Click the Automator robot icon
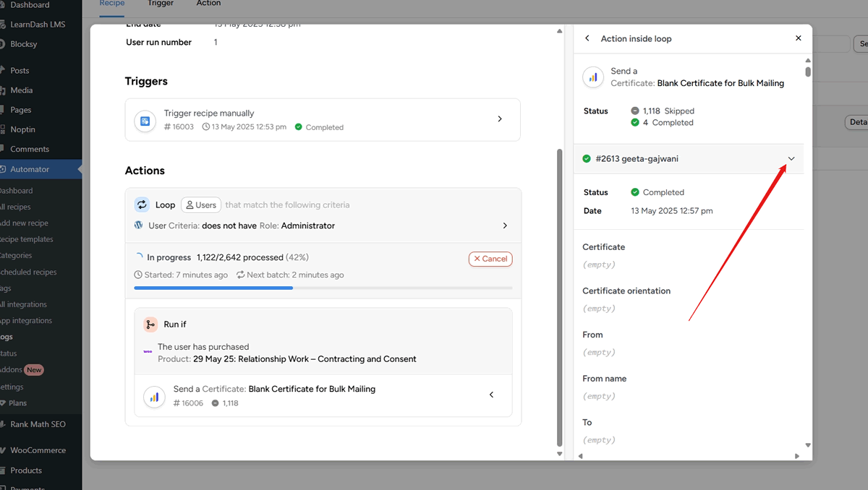 (x=3, y=169)
